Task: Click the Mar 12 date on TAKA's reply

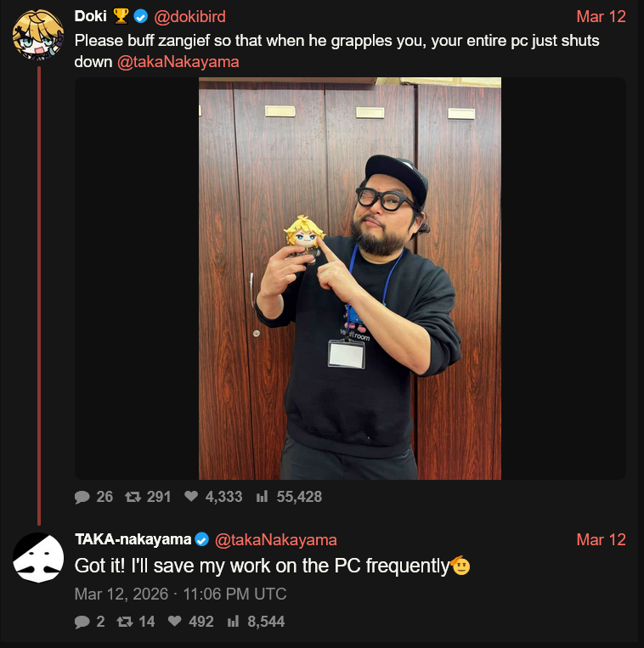Action: point(601,540)
